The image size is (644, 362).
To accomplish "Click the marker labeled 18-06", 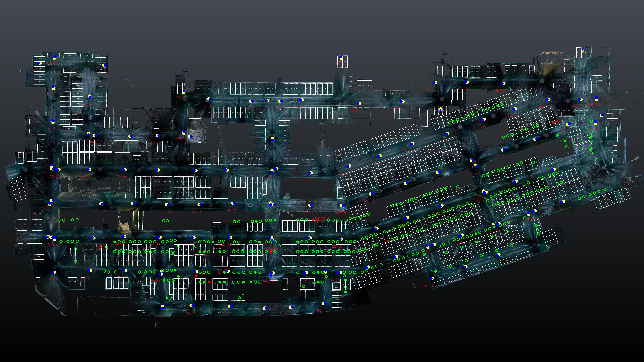I will click(x=90, y=97).
